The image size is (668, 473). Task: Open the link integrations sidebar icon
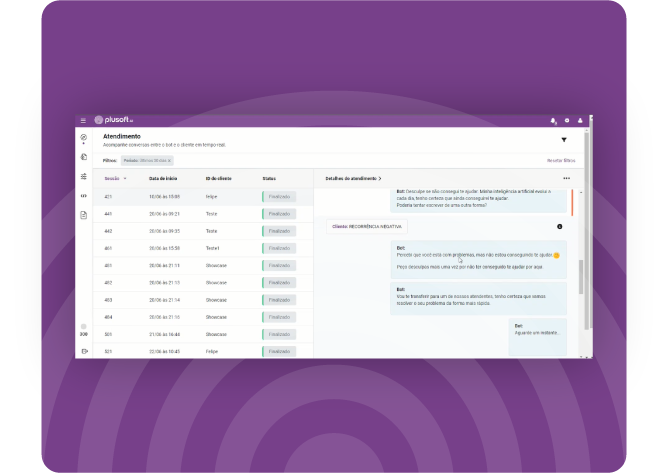point(84,196)
